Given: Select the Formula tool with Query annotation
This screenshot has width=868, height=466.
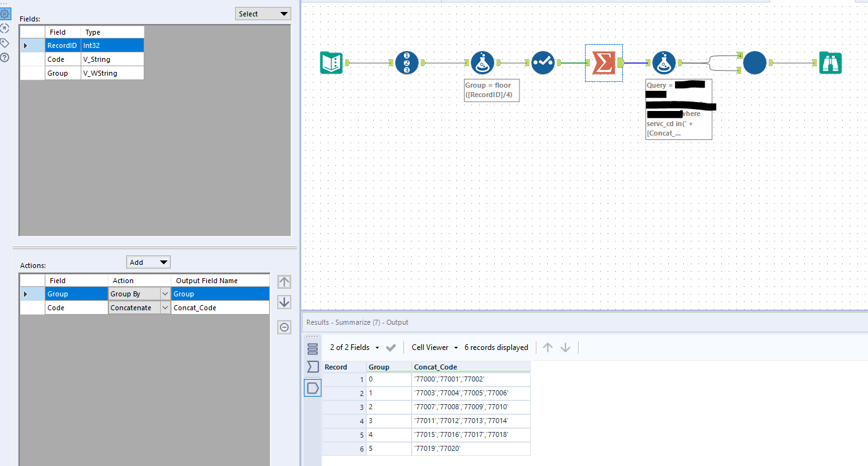Looking at the screenshot, I should [x=663, y=63].
